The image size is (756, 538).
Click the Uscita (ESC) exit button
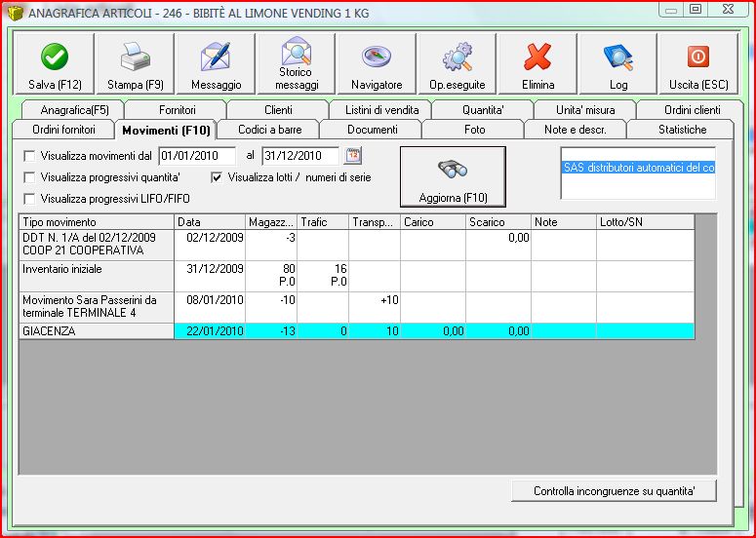click(698, 63)
